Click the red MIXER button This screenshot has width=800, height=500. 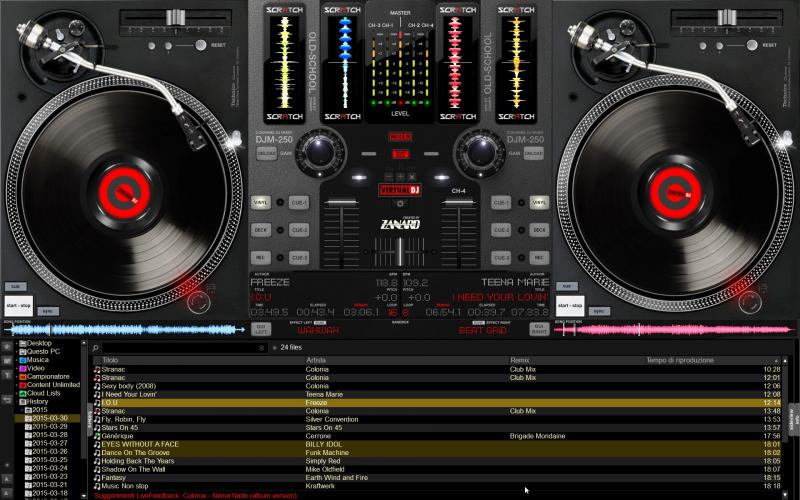tap(400, 137)
